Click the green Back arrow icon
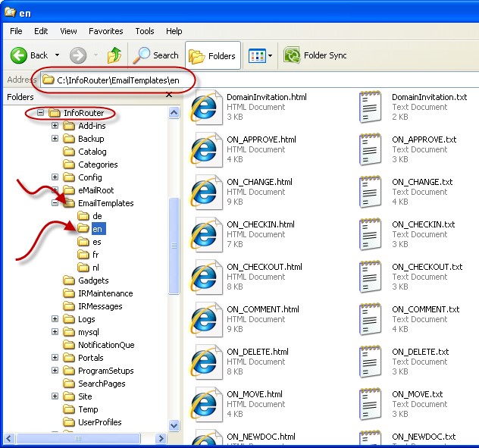Viewport: 479px width, 448px height. 19,55
